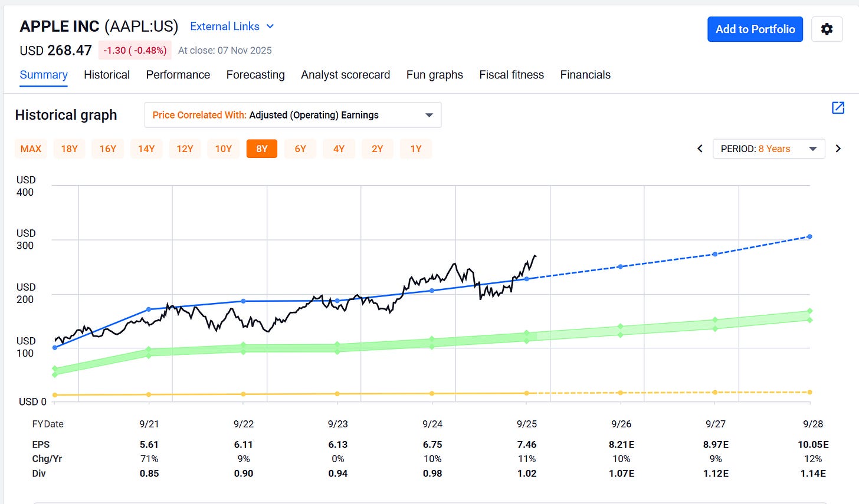The image size is (859, 504).
Task: Select 6Y time range
Action: point(300,149)
